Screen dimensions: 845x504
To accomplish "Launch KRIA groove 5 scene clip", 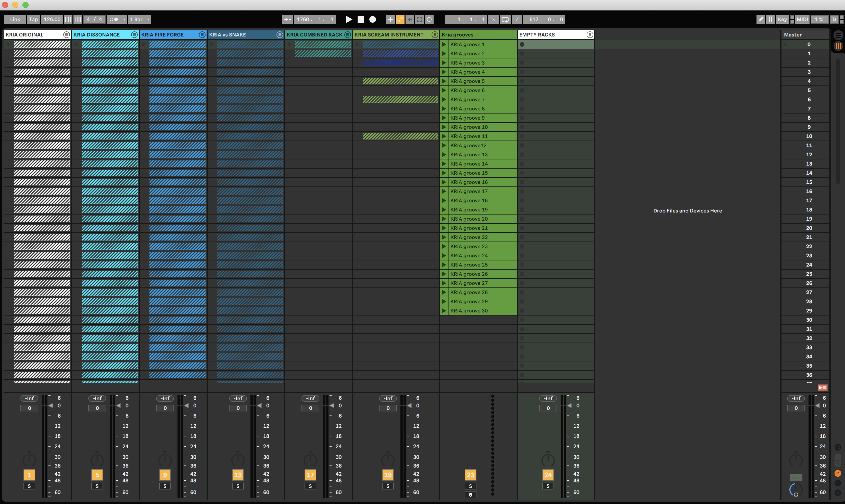I will click(444, 81).
